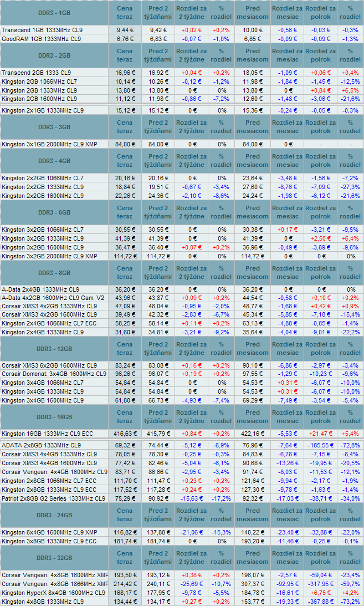Select Kingston 16GB 1333MHz CL9 ECC name
The height and width of the screenshot is (606, 364).
point(47,434)
